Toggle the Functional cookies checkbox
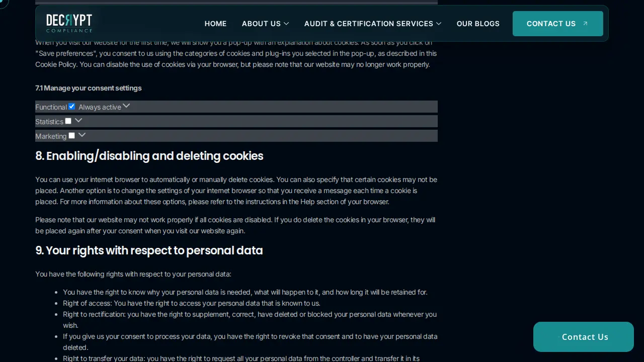644x362 pixels. [x=71, y=106]
